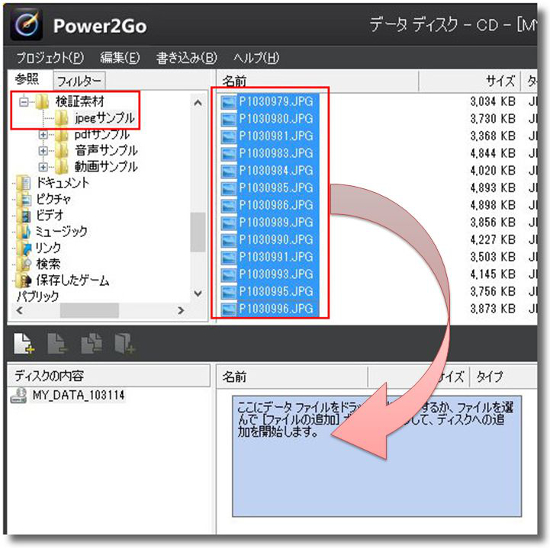Click the Remove File toolbar icon

(x=57, y=343)
